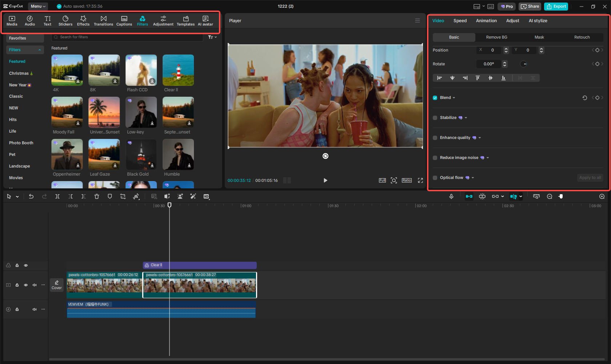Enable Enhance quality
The image size is (611, 364).
tap(435, 138)
